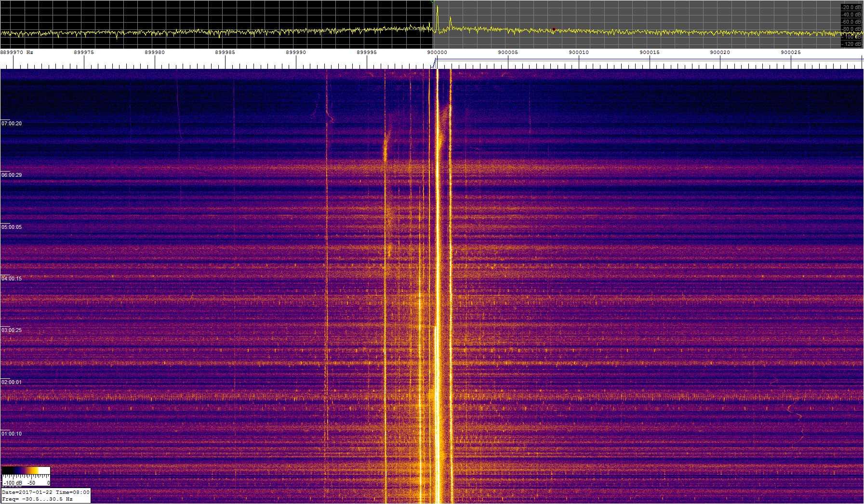This screenshot has width=864, height=504.
Task: Click the 899980 frequency axis label
Action: tap(155, 53)
